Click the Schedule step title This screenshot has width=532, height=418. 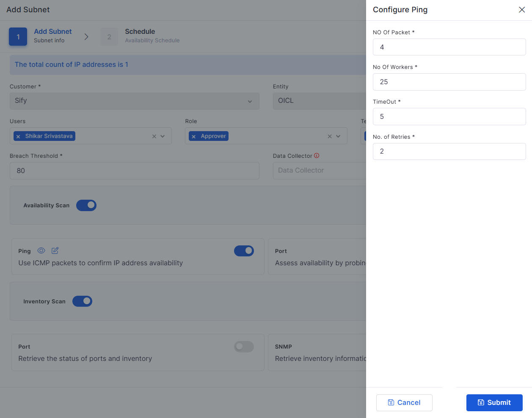(x=140, y=31)
